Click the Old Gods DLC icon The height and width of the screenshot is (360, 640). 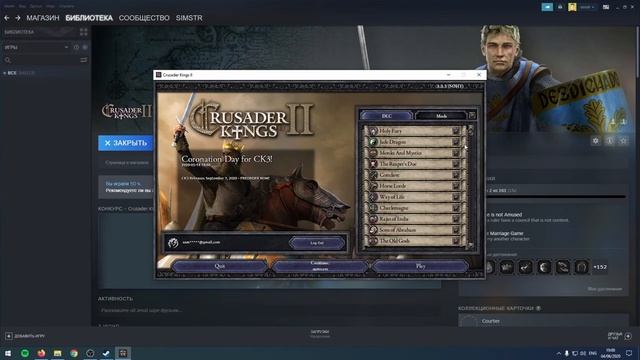click(373, 241)
